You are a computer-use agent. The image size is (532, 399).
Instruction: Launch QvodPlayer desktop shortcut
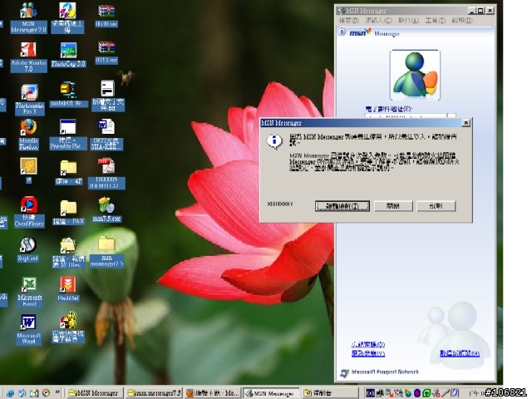click(x=29, y=211)
